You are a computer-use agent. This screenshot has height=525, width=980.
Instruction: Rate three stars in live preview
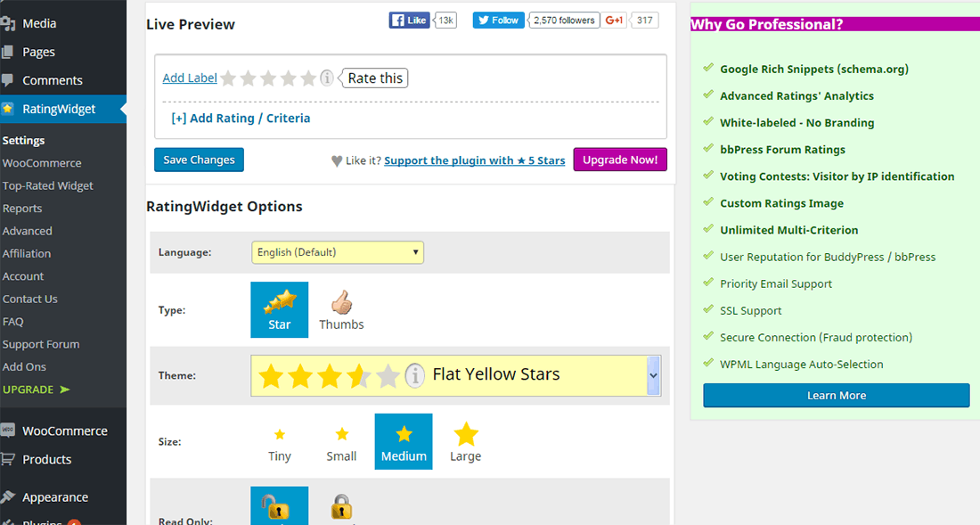click(x=268, y=78)
